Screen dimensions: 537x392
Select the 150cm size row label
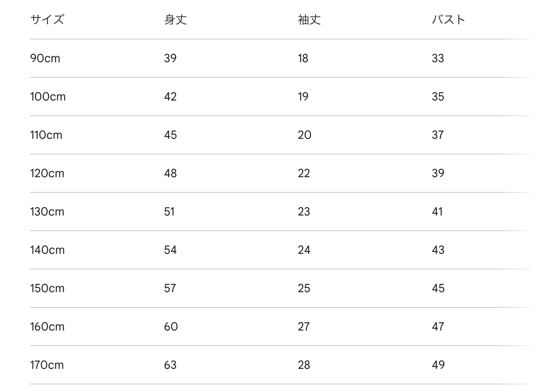tap(47, 288)
